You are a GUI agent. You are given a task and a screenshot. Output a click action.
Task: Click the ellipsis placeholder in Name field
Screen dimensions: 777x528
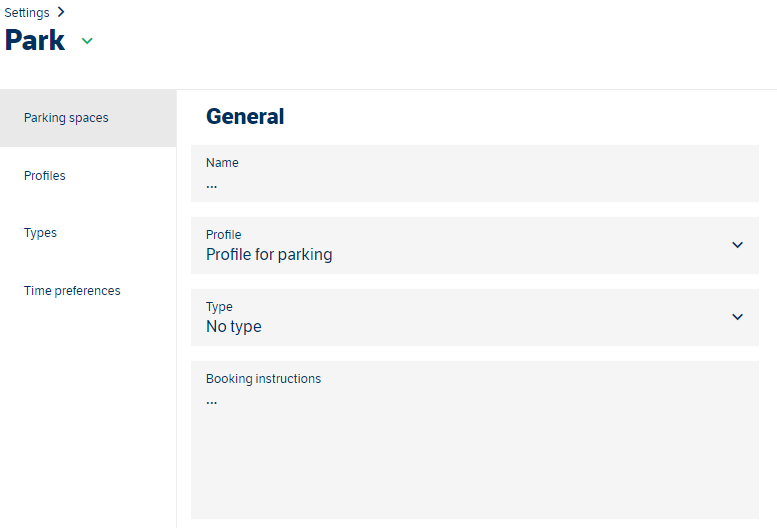pyautogui.click(x=211, y=185)
